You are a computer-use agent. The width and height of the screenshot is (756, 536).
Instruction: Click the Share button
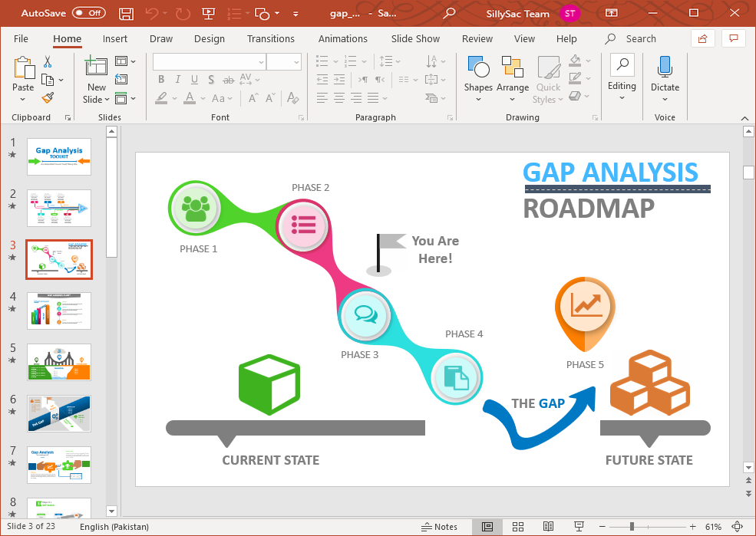(x=702, y=39)
